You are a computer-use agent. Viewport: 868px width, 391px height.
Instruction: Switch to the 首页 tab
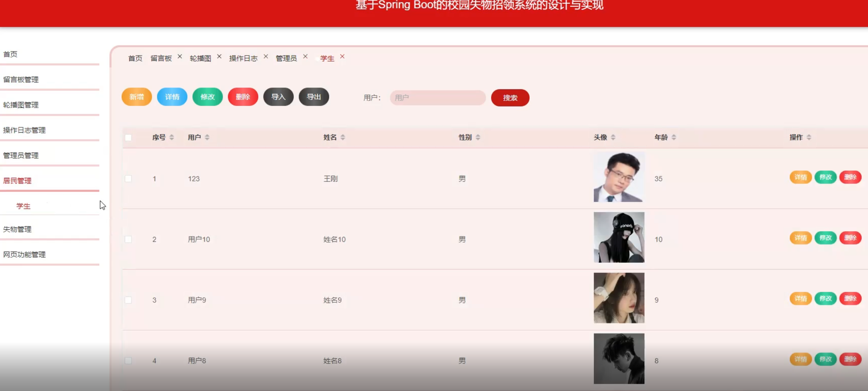pyautogui.click(x=135, y=58)
